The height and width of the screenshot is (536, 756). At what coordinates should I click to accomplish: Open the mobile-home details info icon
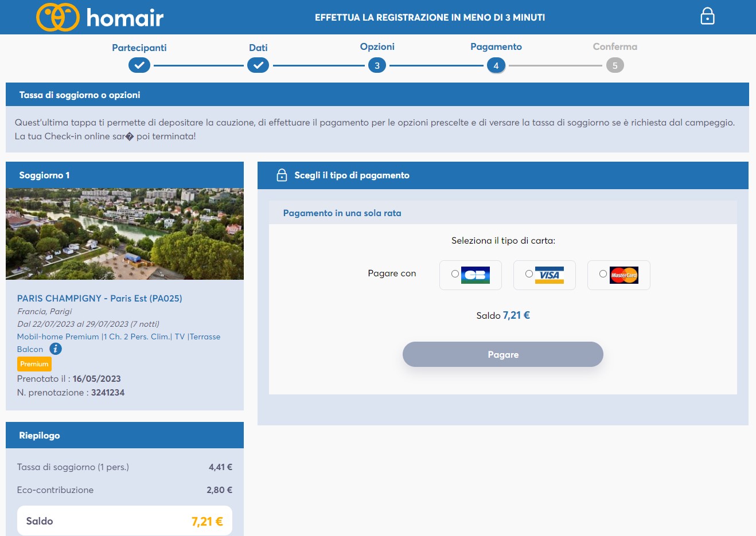[56, 349]
